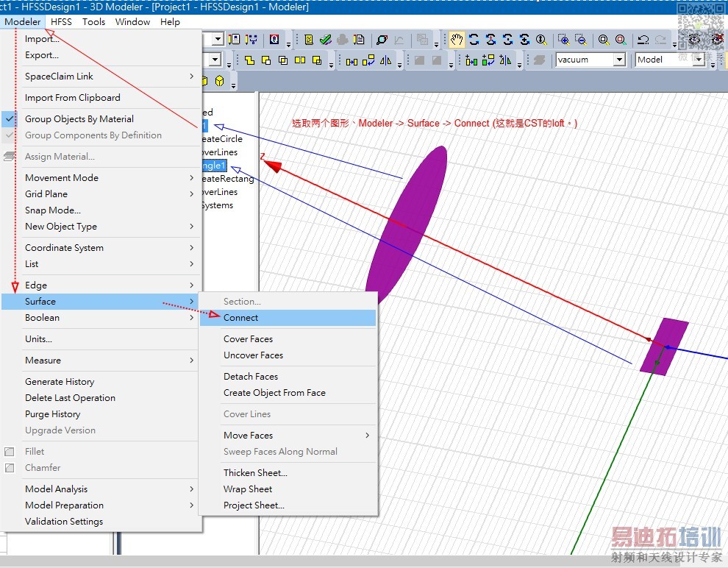Choose Connect from the Surface submenu
The width and height of the screenshot is (728, 568).
pyautogui.click(x=241, y=318)
